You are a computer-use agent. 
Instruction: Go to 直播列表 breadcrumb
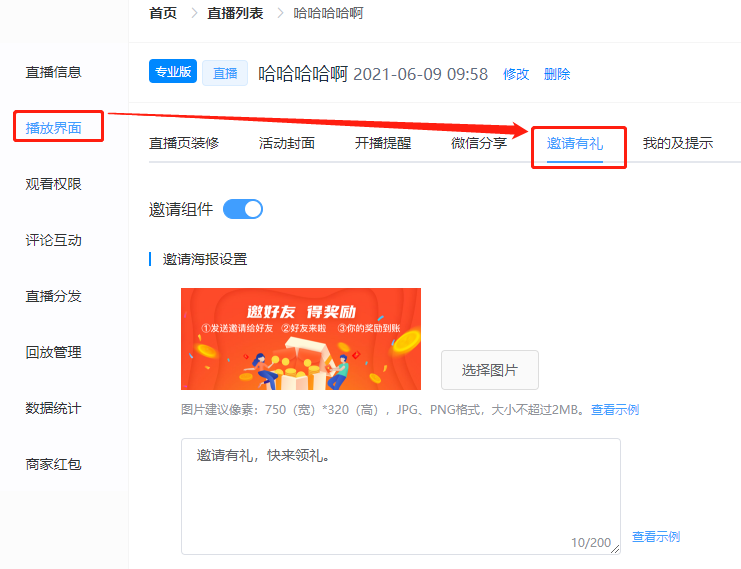tap(235, 13)
